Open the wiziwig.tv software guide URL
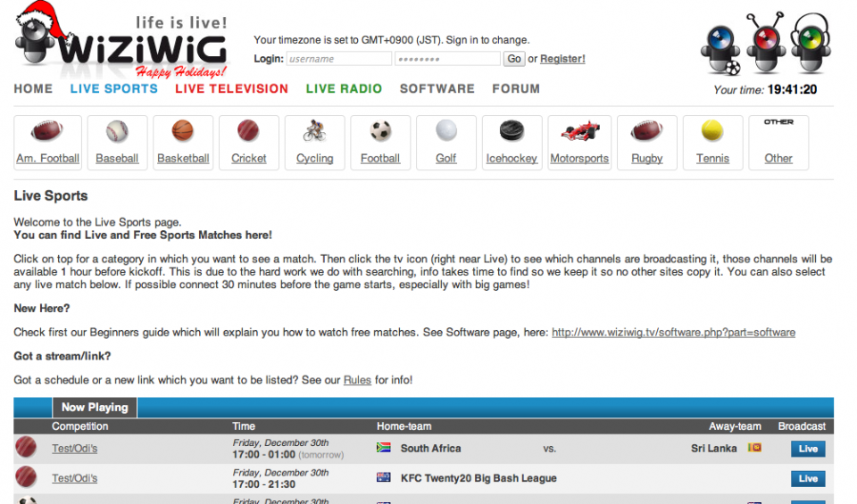This screenshot has height=504, width=857. 673,332
